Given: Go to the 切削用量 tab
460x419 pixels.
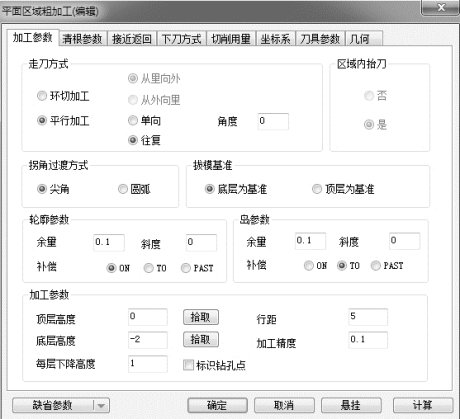Looking at the screenshot, I should pyautogui.click(x=231, y=39).
